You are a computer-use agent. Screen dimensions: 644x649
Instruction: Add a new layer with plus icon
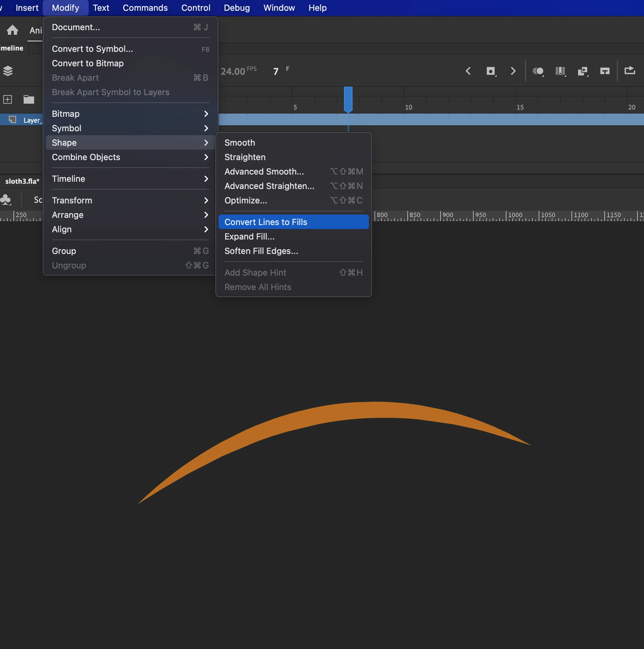8,99
